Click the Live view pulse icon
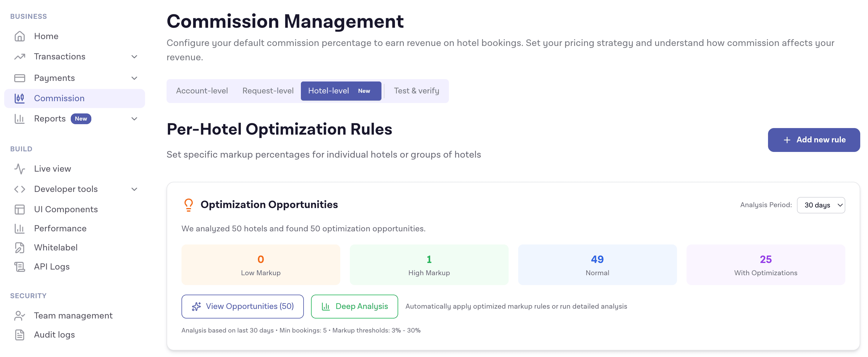 point(19,169)
